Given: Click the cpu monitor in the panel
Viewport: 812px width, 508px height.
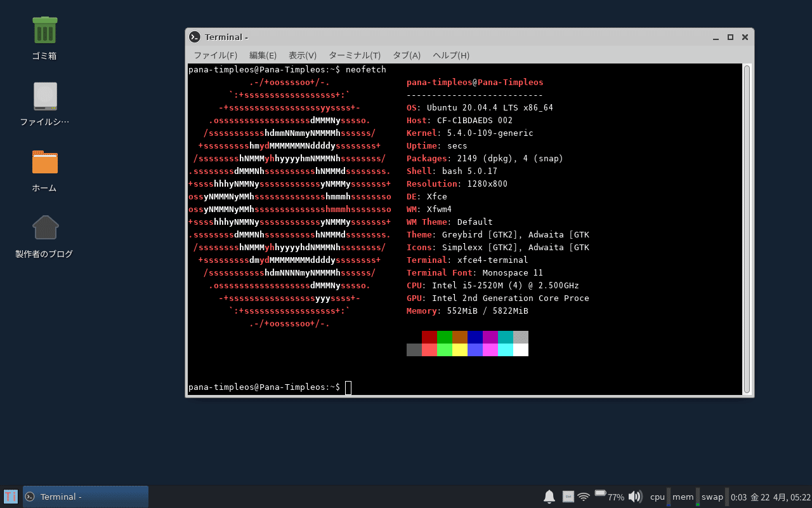Looking at the screenshot, I should (660, 497).
